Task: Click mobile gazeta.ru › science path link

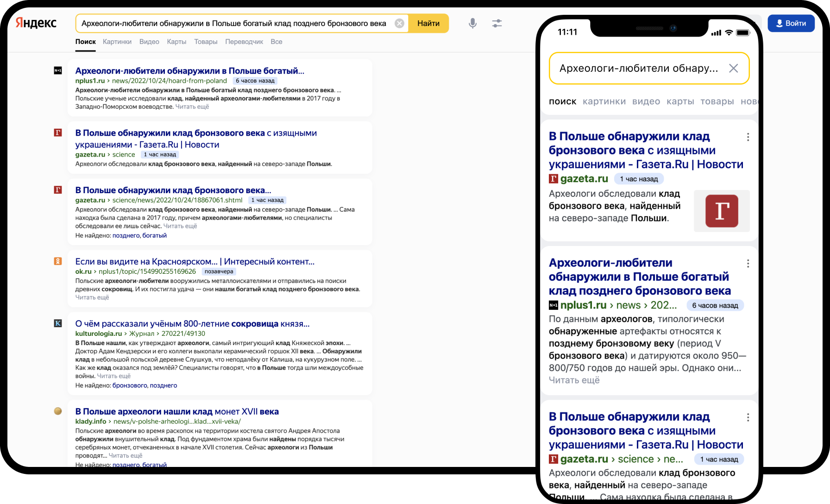Action: coord(622,459)
